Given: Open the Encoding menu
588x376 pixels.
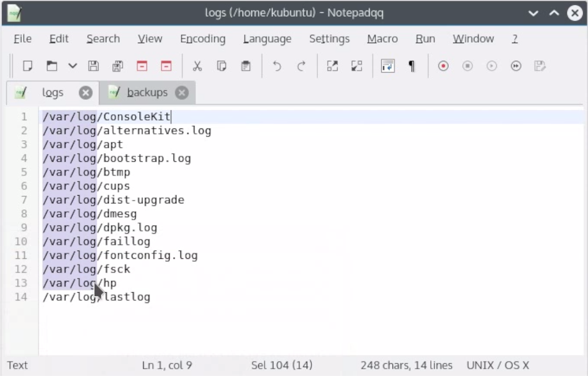Looking at the screenshot, I should pos(202,39).
